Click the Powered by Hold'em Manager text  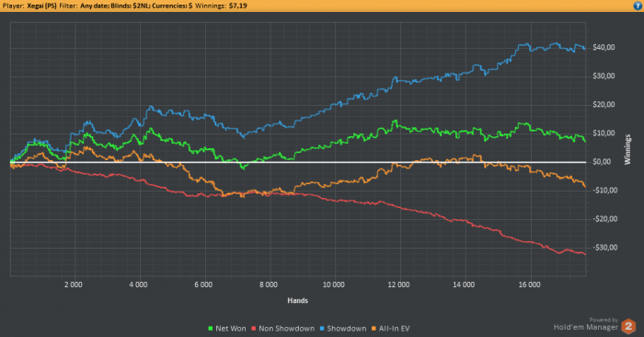586,324
